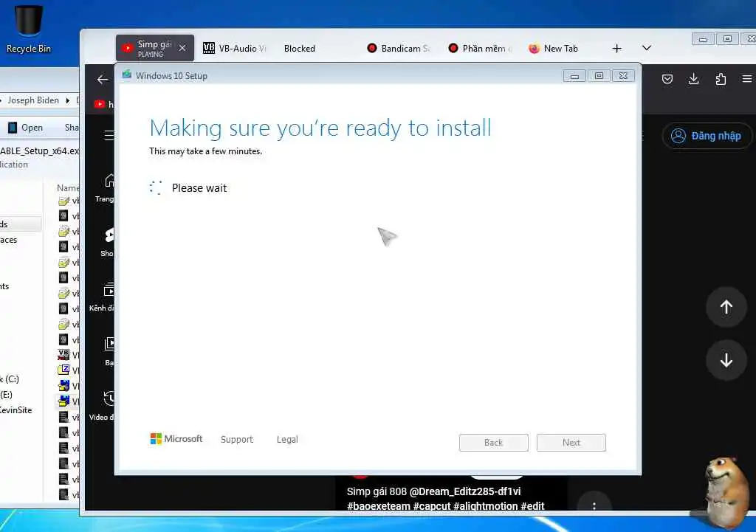Close the Simp gái YouTube tab
The height and width of the screenshot is (532, 756).
182,48
